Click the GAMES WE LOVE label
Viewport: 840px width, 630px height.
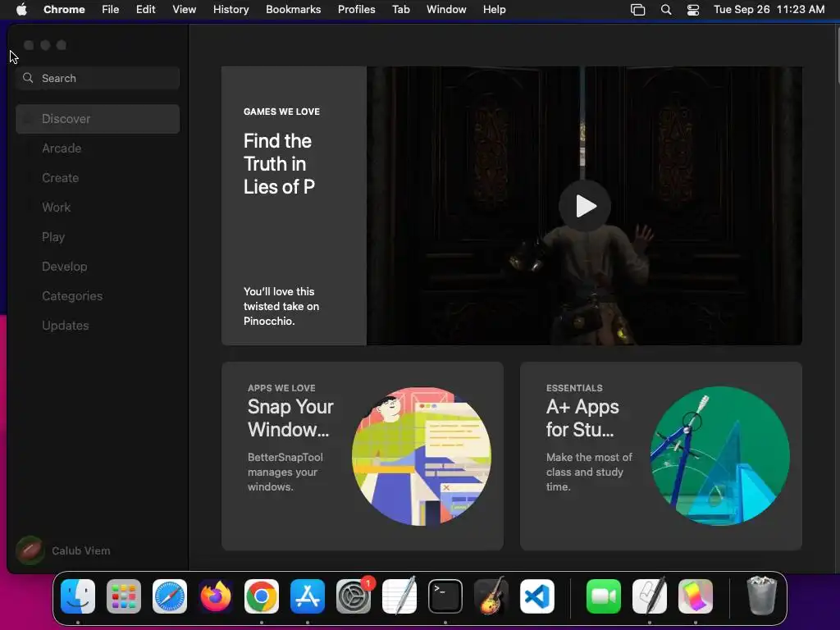[282, 112]
